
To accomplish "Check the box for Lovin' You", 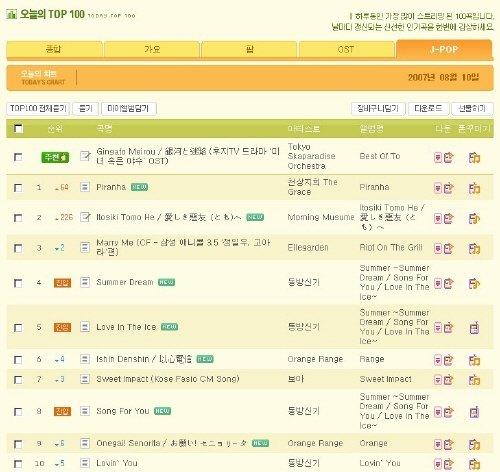I will (x=18, y=464).
